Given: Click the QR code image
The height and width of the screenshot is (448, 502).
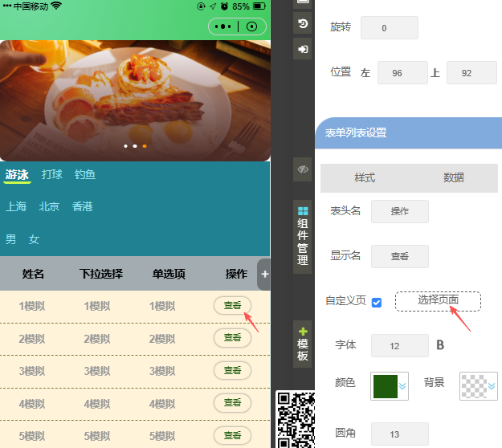Looking at the screenshot, I should (x=294, y=419).
